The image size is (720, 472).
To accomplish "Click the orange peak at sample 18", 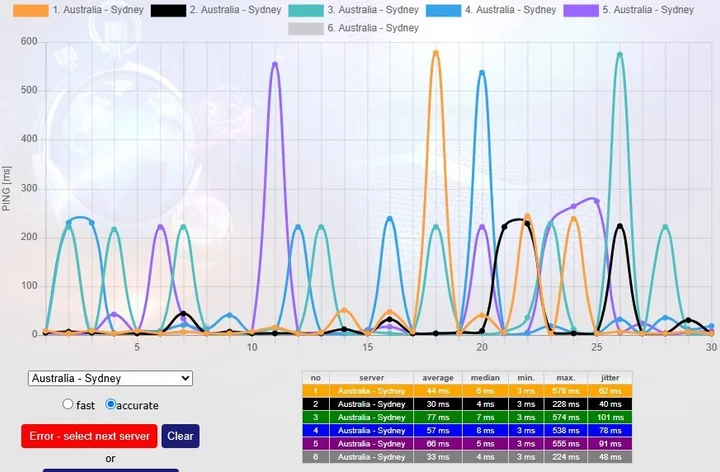I will (435, 53).
